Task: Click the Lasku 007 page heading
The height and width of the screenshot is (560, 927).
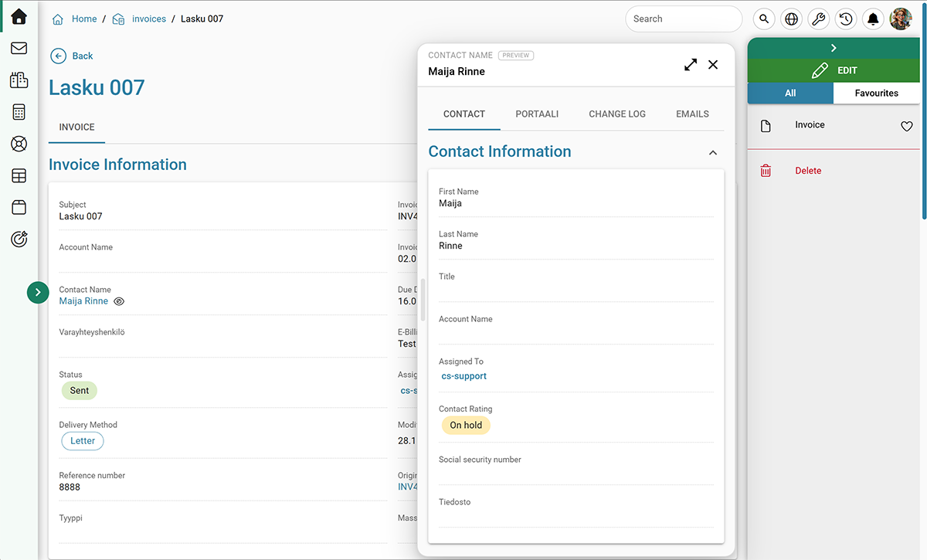Action: [x=97, y=87]
